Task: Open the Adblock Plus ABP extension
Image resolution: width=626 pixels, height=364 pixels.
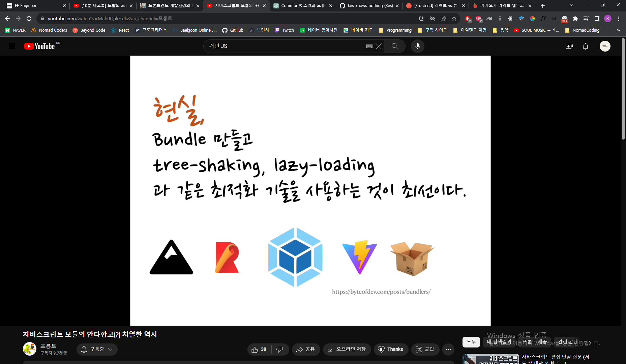Action: coord(478,19)
